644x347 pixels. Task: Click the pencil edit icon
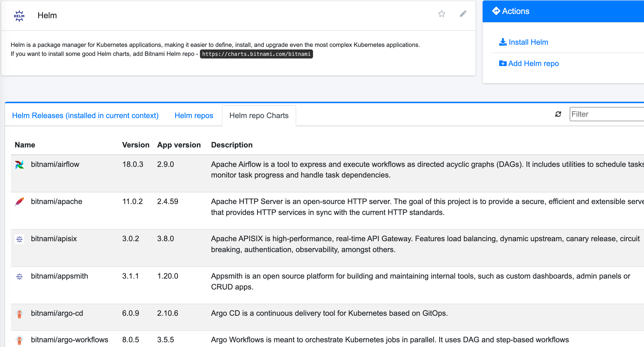pyautogui.click(x=463, y=14)
